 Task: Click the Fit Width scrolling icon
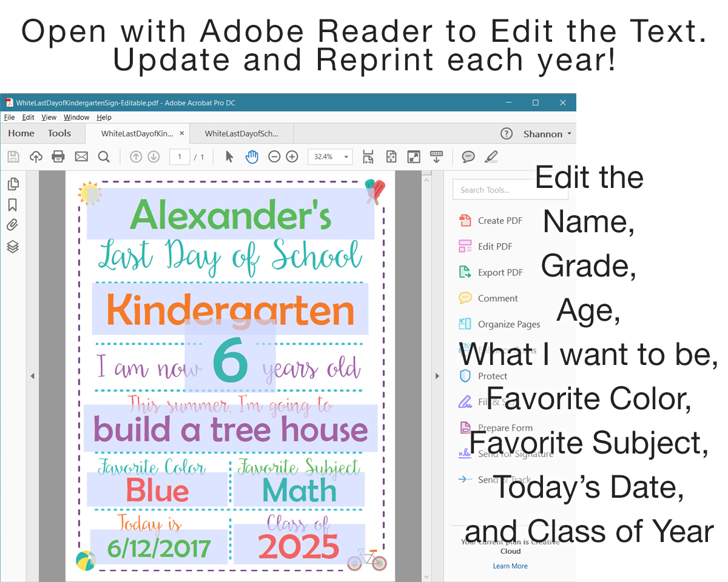(x=368, y=157)
